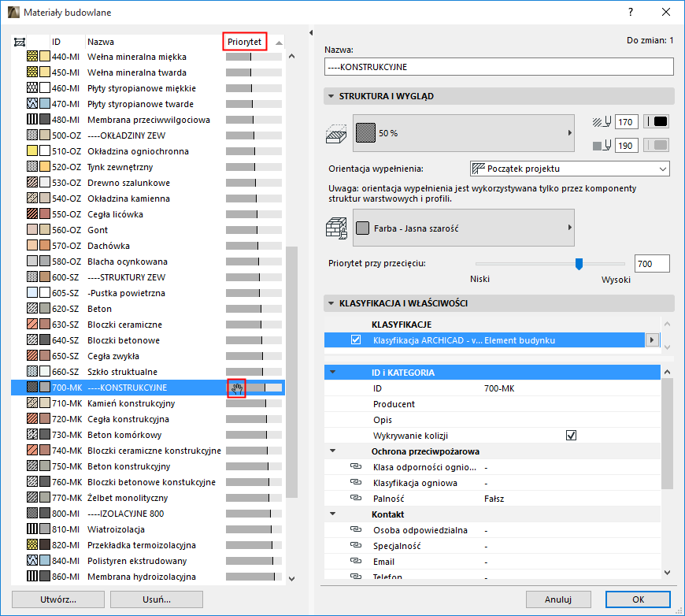Click the priority bar of 620-SZ Beton
This screenshot has height=616, width=685.
click(x=254, y=309)
